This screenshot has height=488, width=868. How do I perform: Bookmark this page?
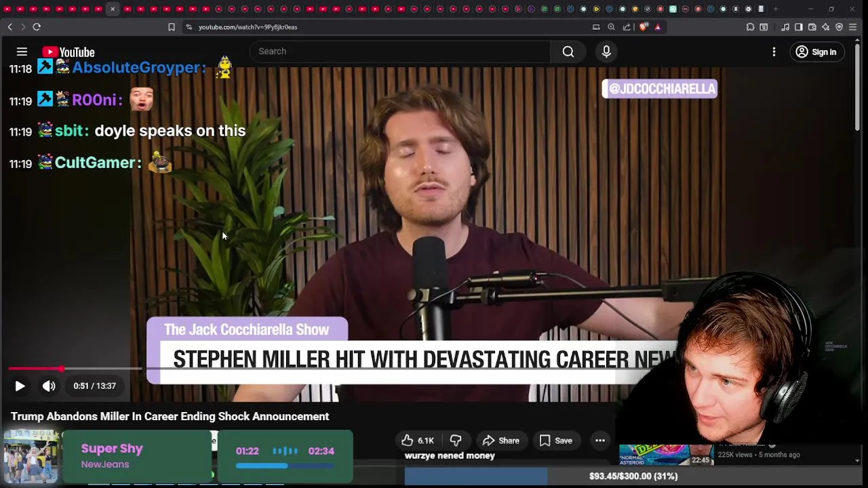tap(172, 27)
